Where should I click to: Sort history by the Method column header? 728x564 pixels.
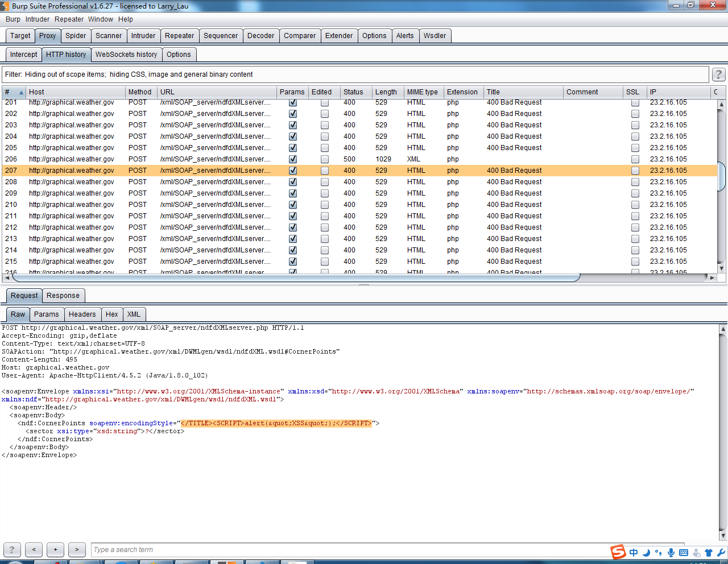(141, 92)
